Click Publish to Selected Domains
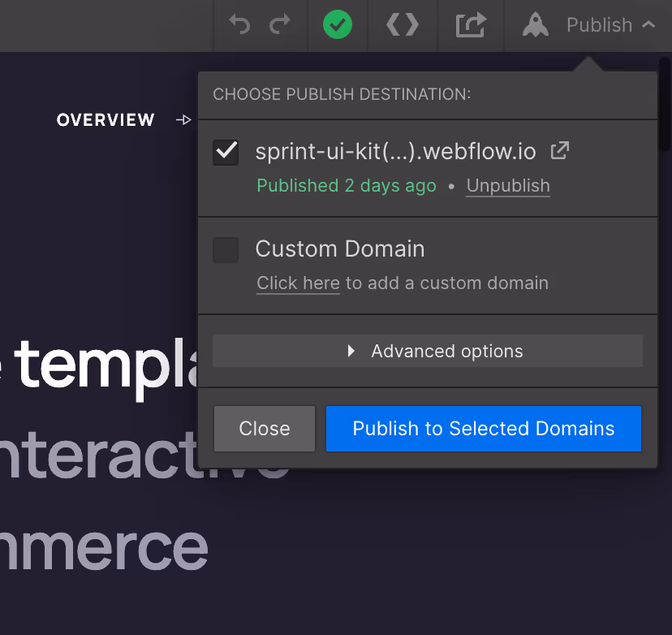Viewport: 672px width, 635px height. [483, 428]
